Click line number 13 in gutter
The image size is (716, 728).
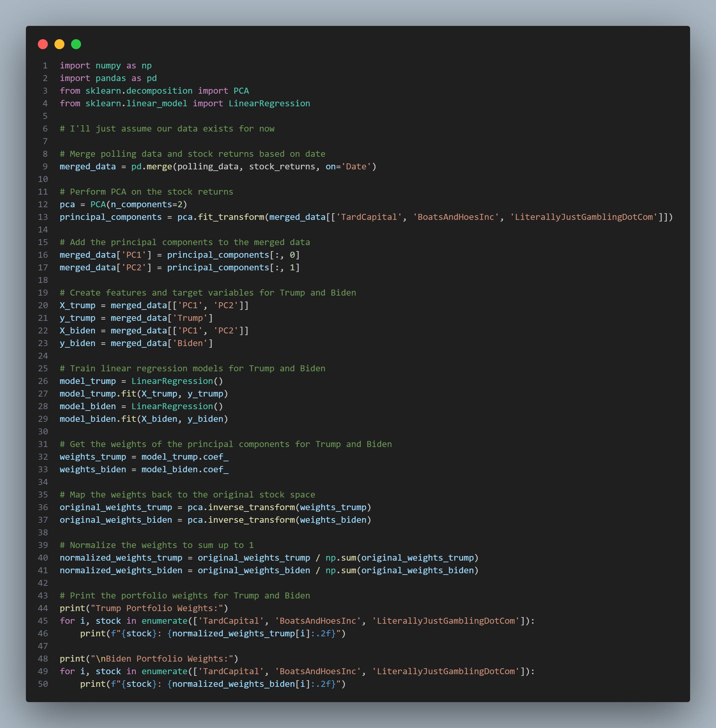click(x=43, y=217)
